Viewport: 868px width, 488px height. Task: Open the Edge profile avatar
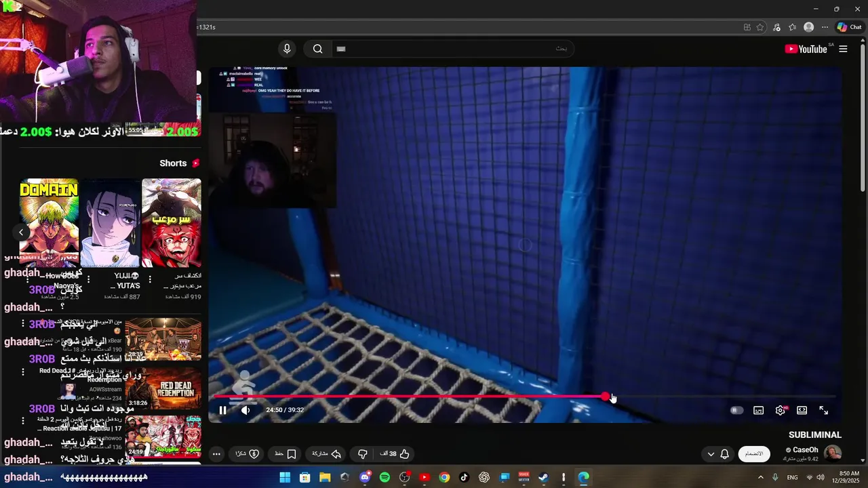(x=808, y=27)
